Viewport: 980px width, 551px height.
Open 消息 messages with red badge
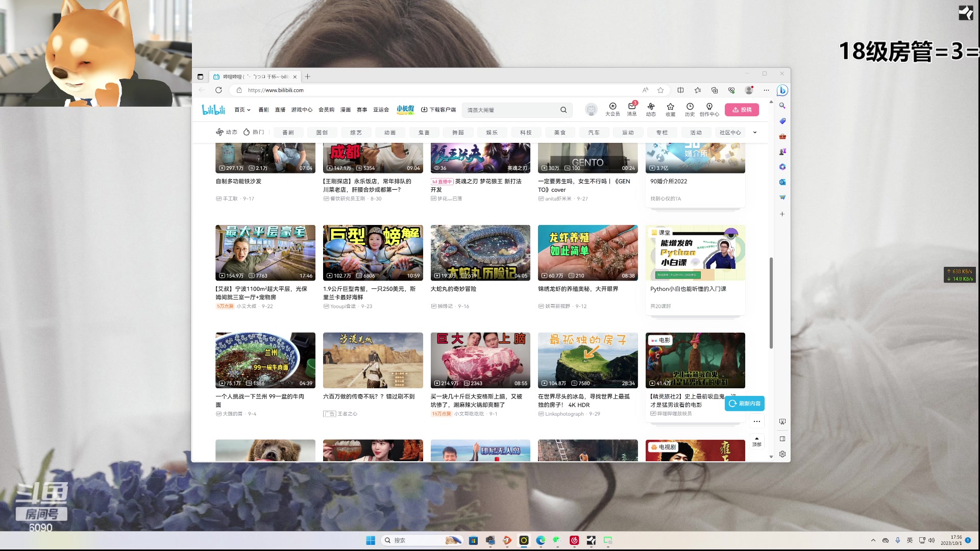(632, 110)
